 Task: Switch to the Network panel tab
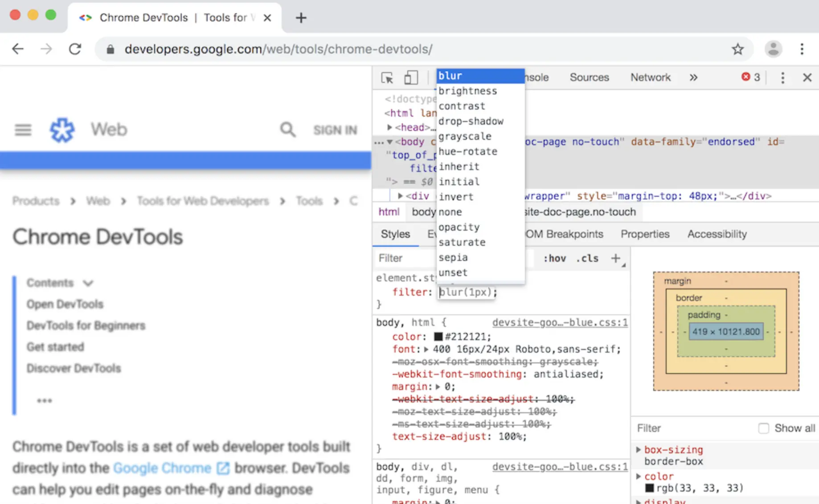651,77
